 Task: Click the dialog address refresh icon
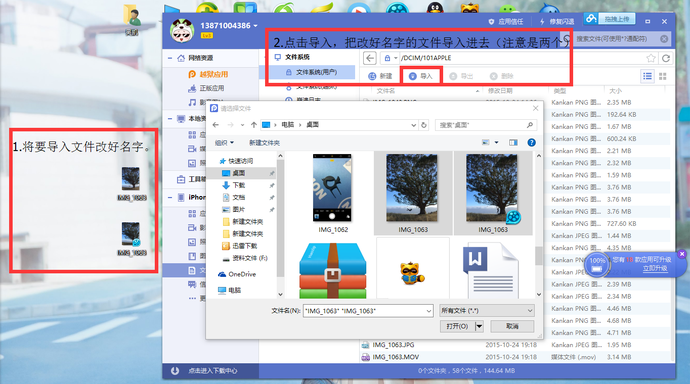[424, 125]
